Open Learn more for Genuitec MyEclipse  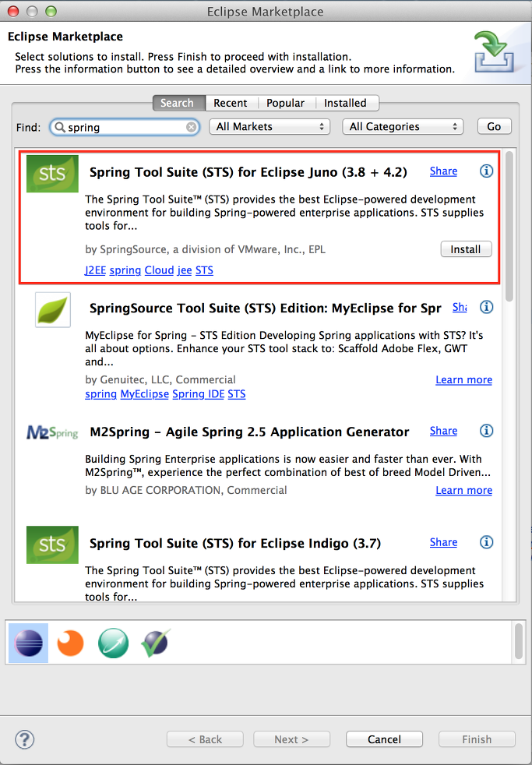463,380
